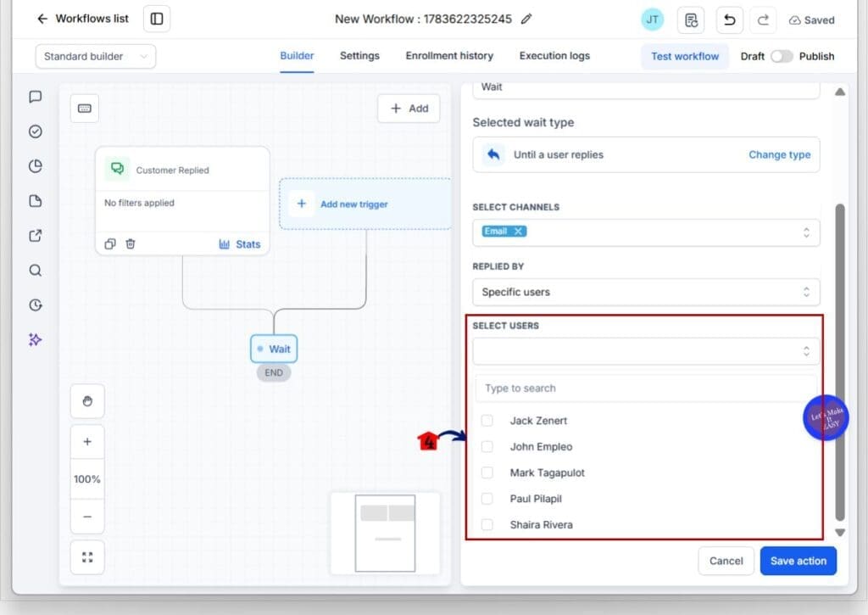Open the chat comments sidebar icon

pyautogui.click(x=36, y=97)
